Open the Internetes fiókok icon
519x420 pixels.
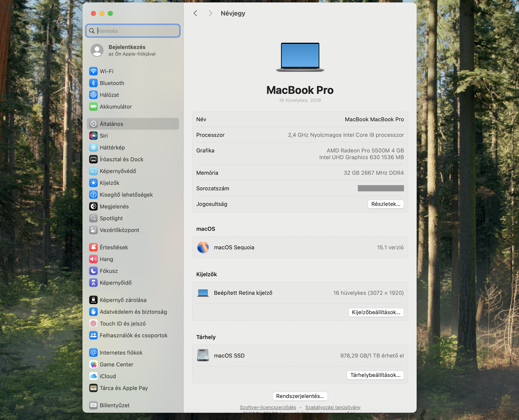click(x=93, y=352)
